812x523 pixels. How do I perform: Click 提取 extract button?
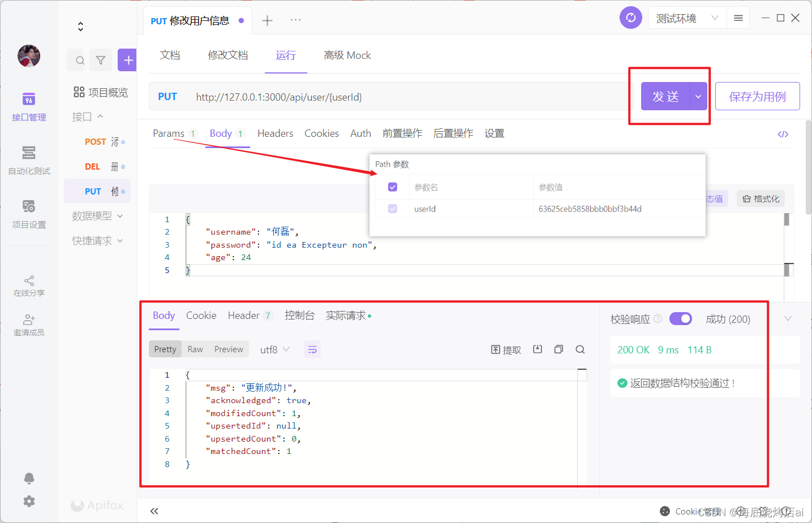click(506, 350)
